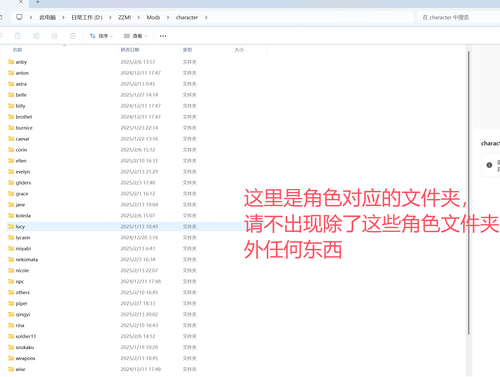Open the 排序 sort dropdown
500x377 pixels.
pyautogui.click(x=101, y=36)
